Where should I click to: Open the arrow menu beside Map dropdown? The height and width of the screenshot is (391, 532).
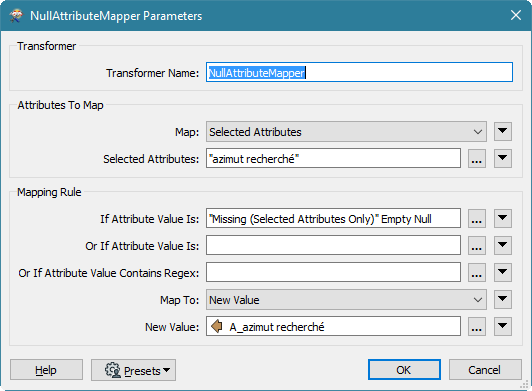(x=502, y=131)
